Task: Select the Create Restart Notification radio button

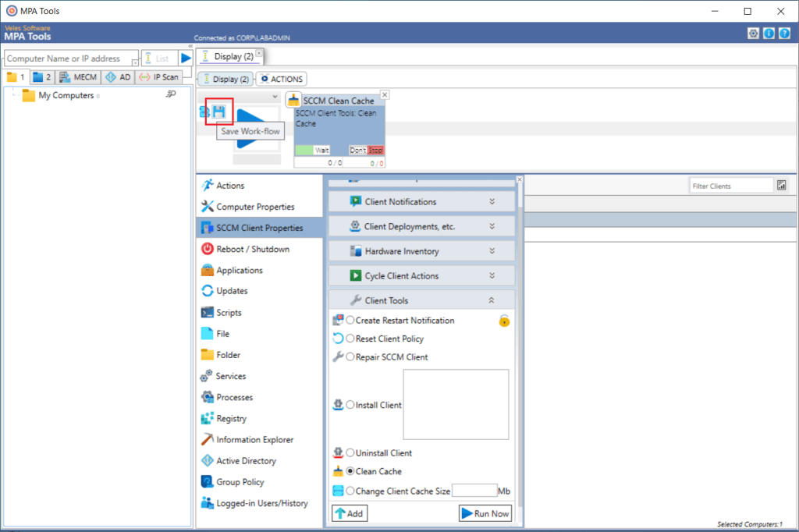Action: point(350,320)
